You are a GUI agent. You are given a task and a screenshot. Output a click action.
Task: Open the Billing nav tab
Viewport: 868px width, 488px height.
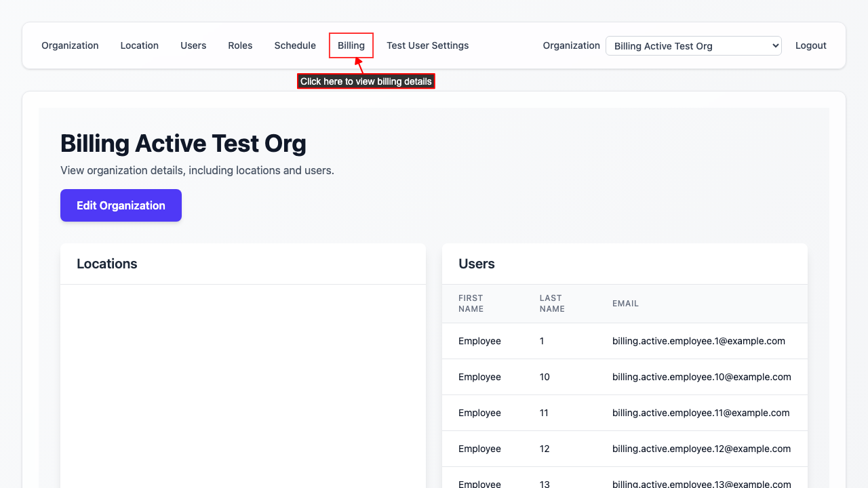coord(351,45)
